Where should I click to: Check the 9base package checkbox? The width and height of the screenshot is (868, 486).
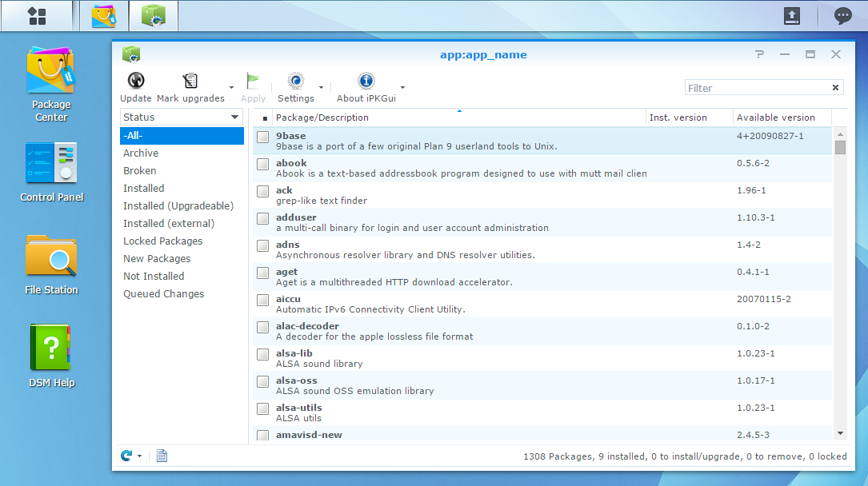(x=263, y=137)
